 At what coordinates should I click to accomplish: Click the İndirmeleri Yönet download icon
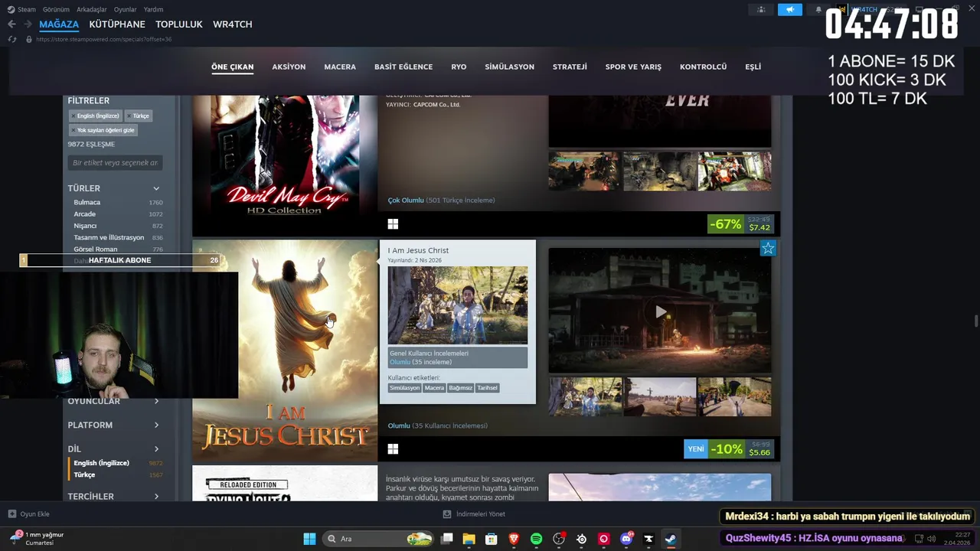click(447, 514)
